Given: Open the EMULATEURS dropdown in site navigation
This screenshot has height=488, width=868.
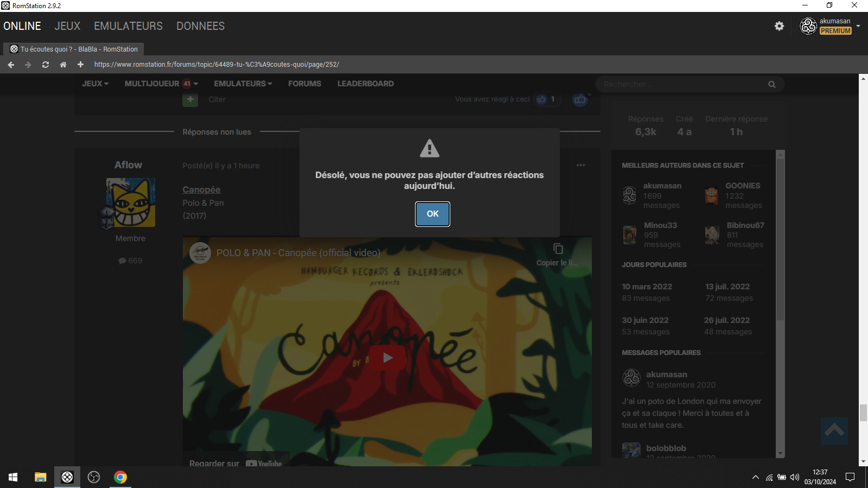Looking at the screenshot, I should click(242, 84).
